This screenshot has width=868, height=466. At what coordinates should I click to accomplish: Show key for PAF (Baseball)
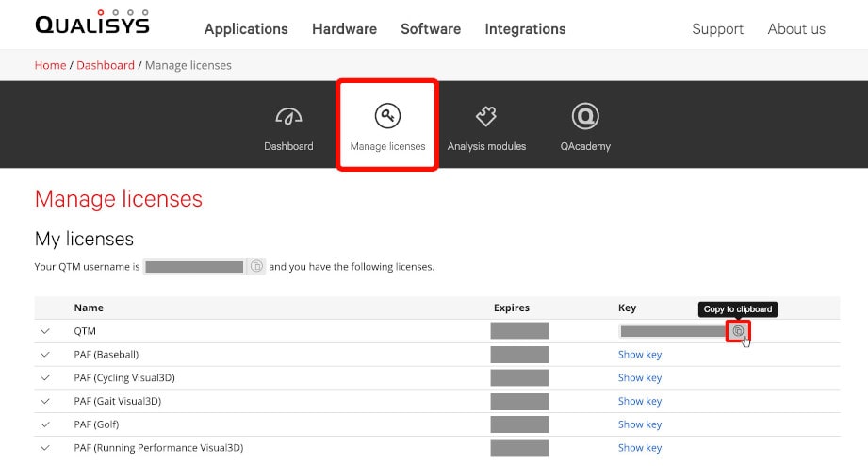click(x=640, y=355)
